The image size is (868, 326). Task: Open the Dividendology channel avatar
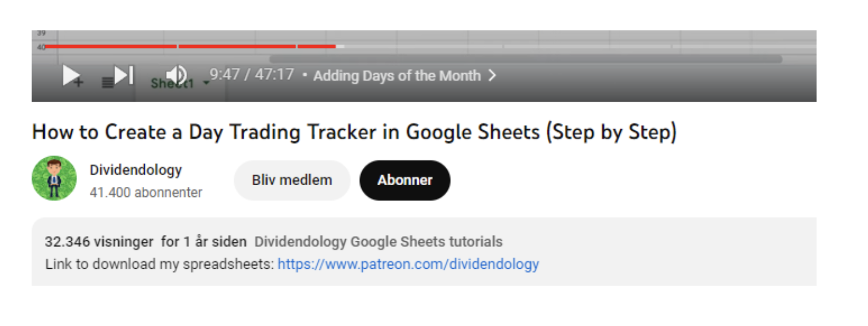54,178
